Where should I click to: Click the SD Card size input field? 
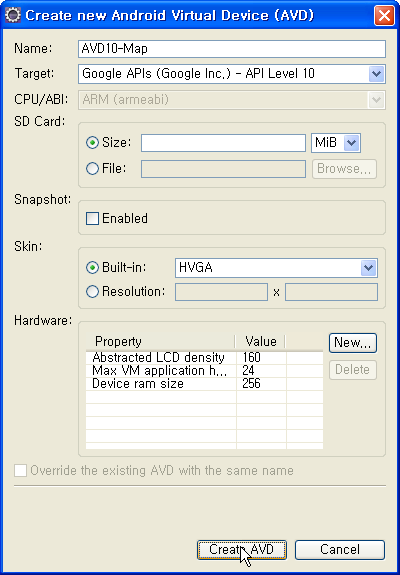(x=223, y=143)
